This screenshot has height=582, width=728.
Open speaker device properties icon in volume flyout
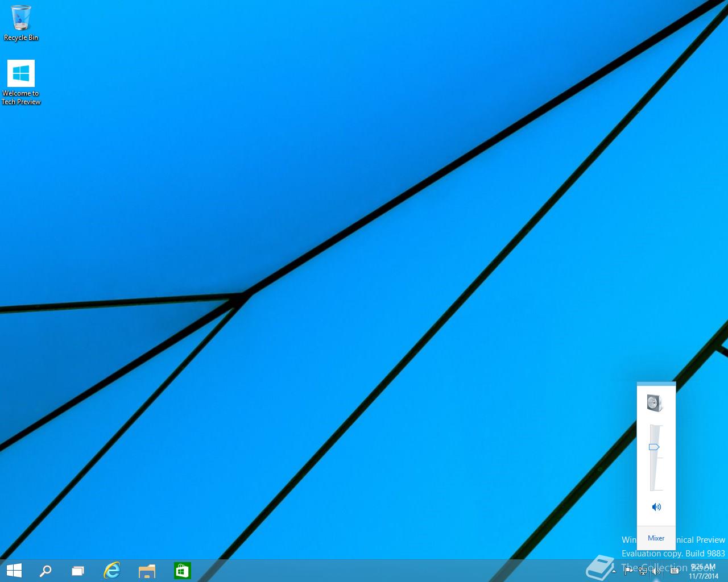tap(655, 403)
